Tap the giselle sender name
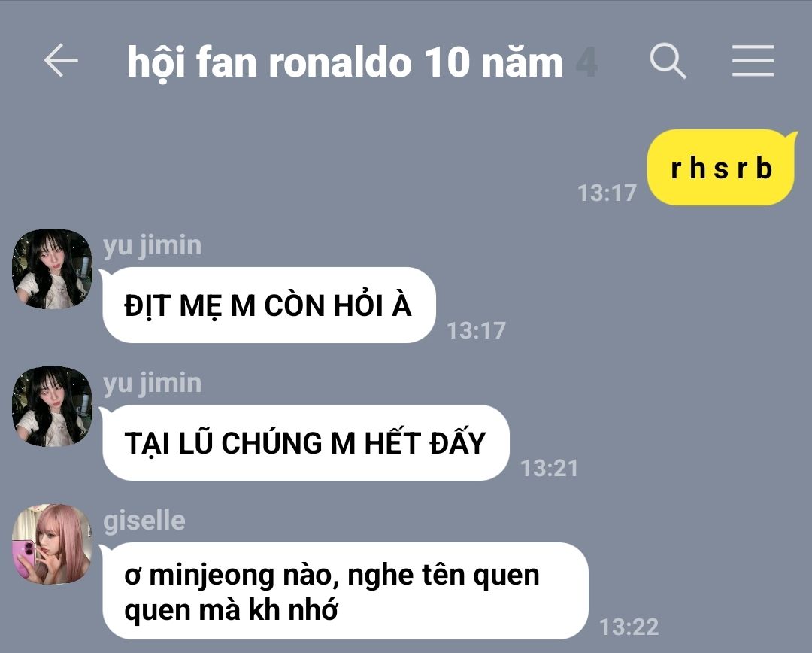This screenshot has width=812, height=653. [x=144, y=521]
